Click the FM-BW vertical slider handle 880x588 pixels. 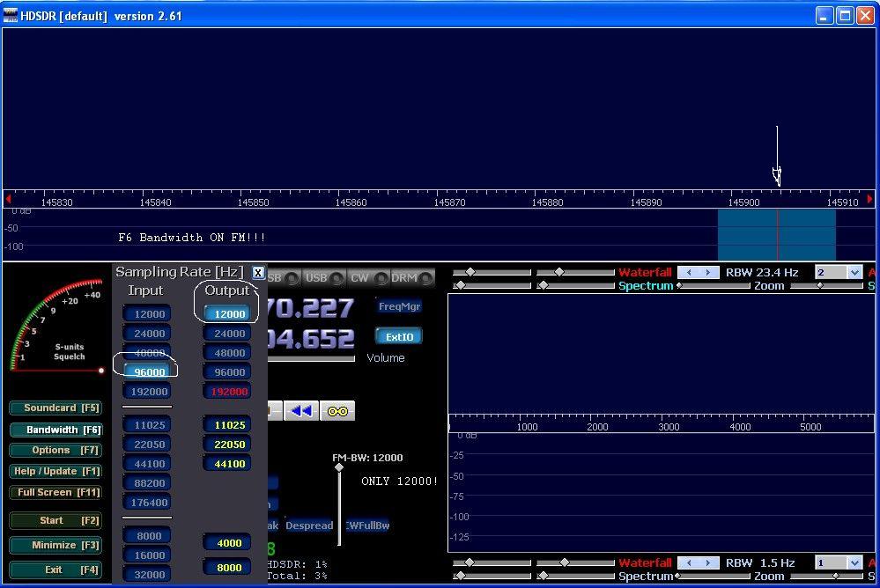point(338,467)
